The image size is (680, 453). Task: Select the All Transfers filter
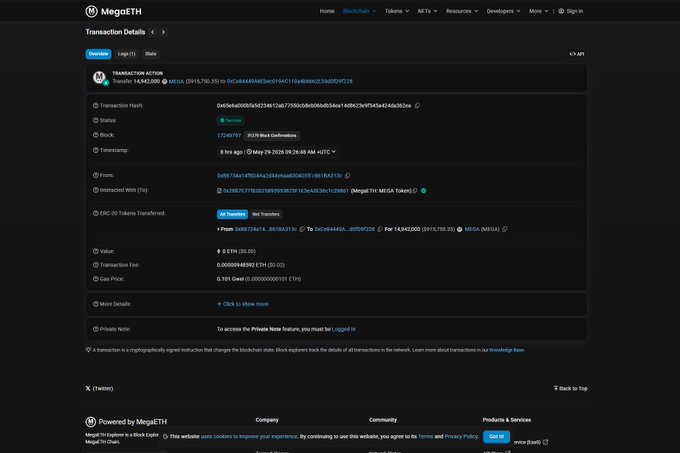point(232,214)
